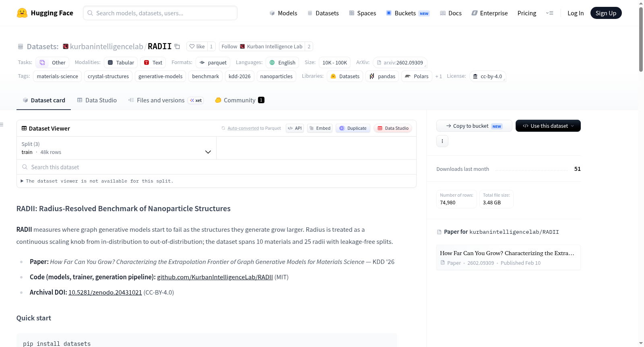The height and width of the screenshot is (347, 644).
Task: Open the Auto-converted to Parquet link
Action: click(251, 128)
